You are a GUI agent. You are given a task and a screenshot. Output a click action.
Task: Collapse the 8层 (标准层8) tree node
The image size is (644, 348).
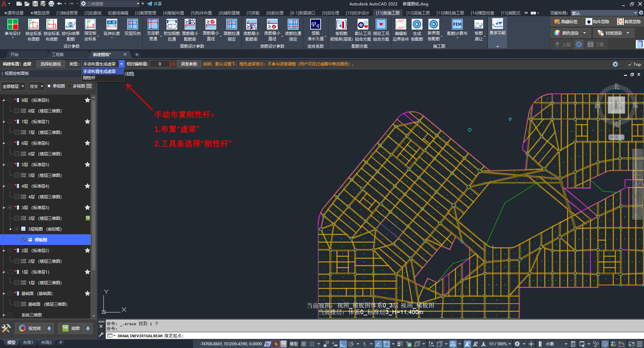click(4, 100)
